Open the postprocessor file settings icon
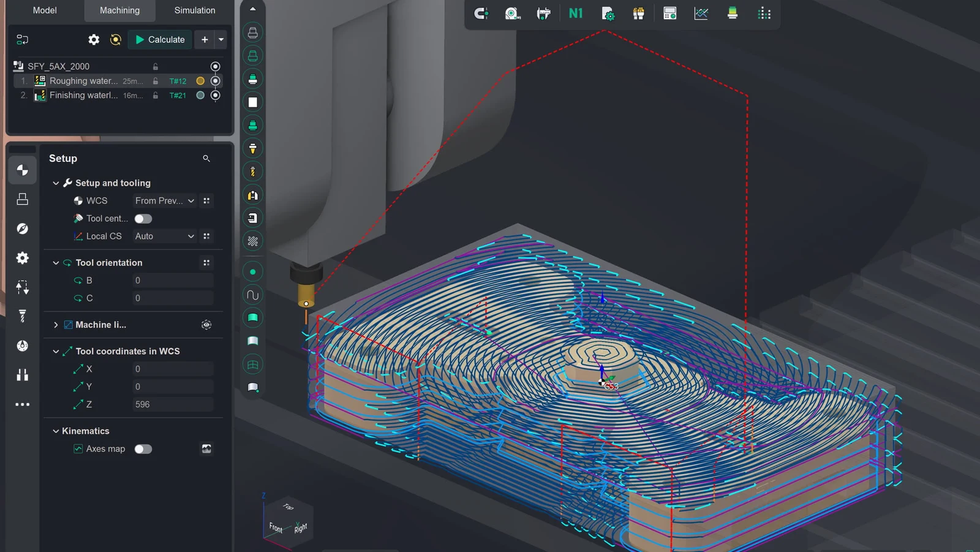Viewport: 980px width, 552px height. [608, 13]
